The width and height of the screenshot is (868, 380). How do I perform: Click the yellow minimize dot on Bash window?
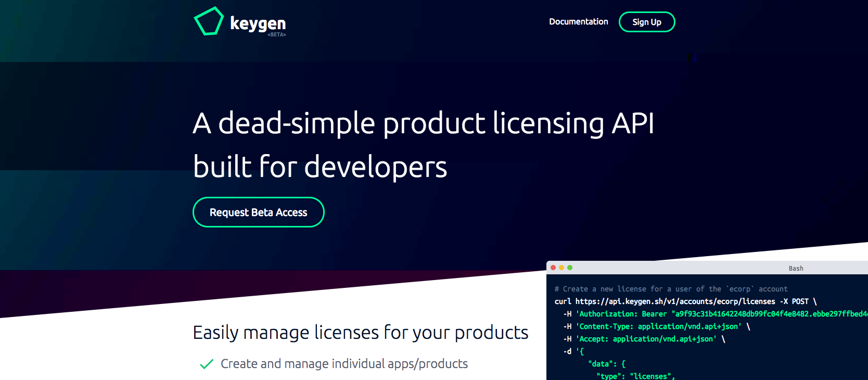[x=561, y=268]
